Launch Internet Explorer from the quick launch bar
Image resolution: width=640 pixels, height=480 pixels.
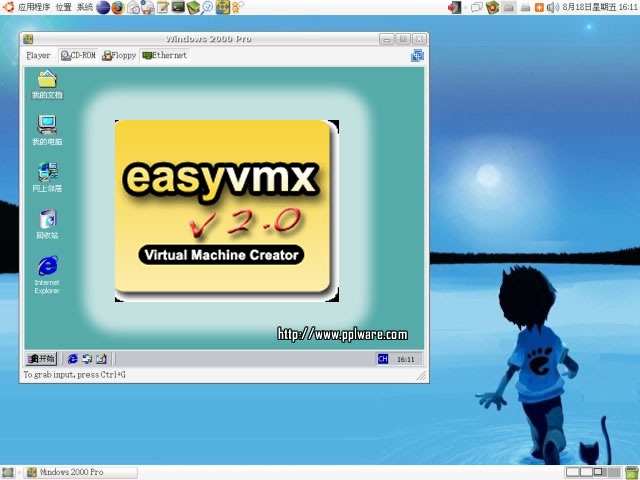pos(73,359)
